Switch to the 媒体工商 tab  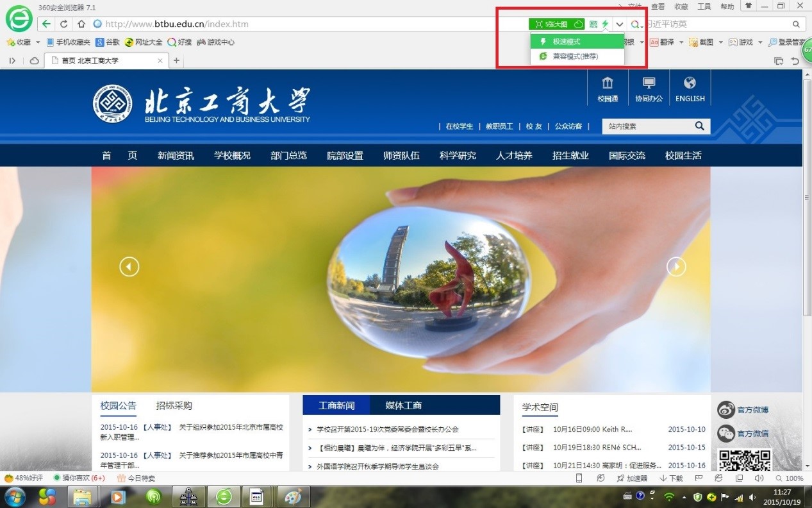click(x=403, y=405)
